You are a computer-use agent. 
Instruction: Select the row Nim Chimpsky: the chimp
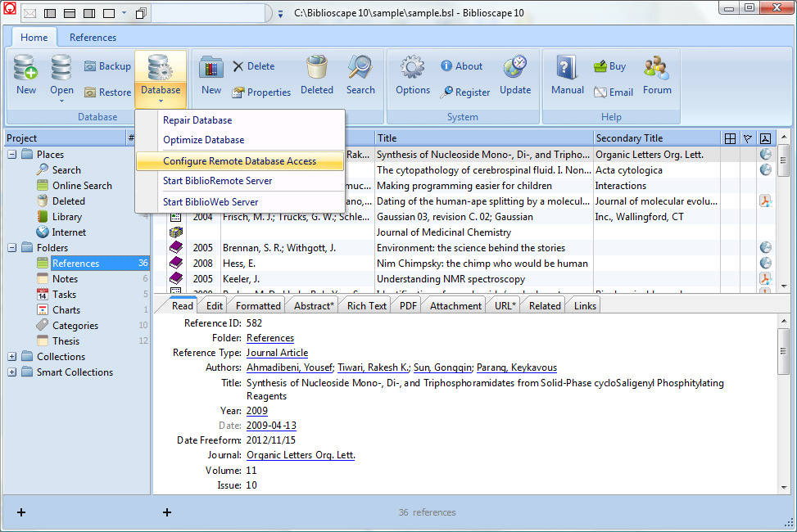(463, 264)
